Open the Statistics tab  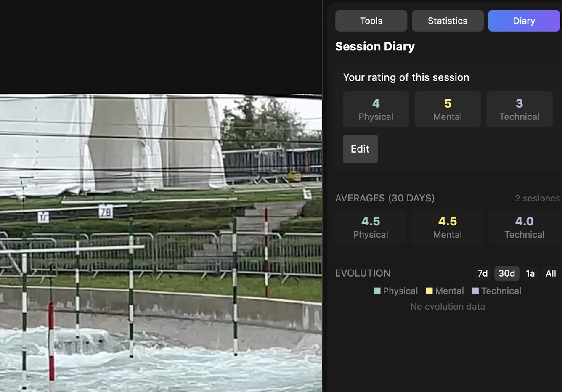(x=447, y=21)
